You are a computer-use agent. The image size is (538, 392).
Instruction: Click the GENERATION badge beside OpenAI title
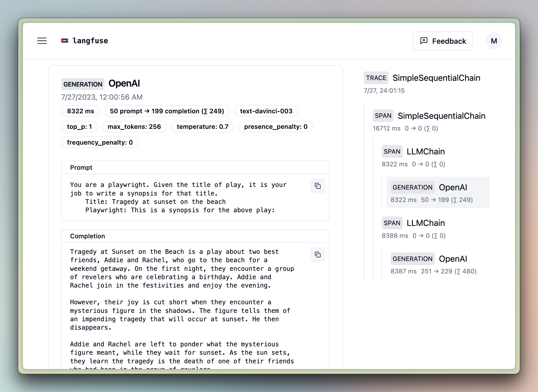pos(82,84)
